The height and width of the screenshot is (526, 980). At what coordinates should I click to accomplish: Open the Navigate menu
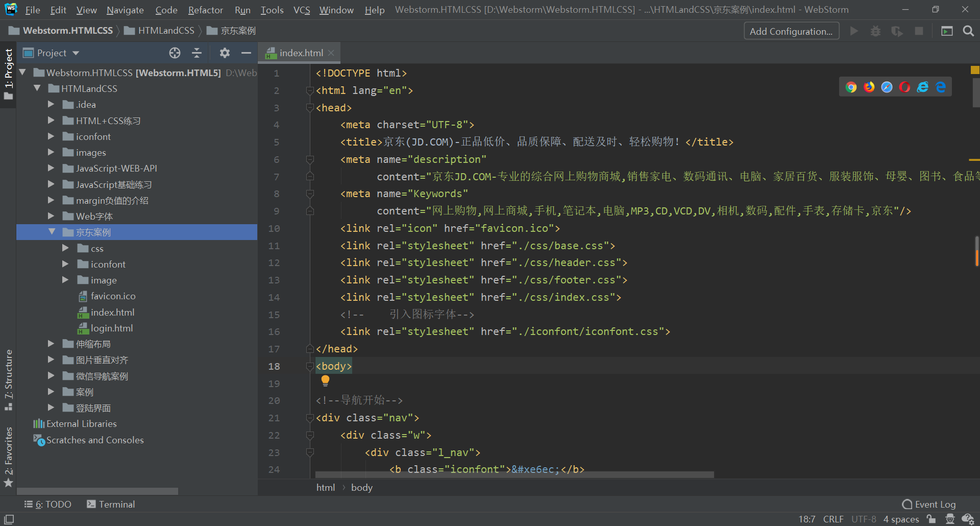125,10
